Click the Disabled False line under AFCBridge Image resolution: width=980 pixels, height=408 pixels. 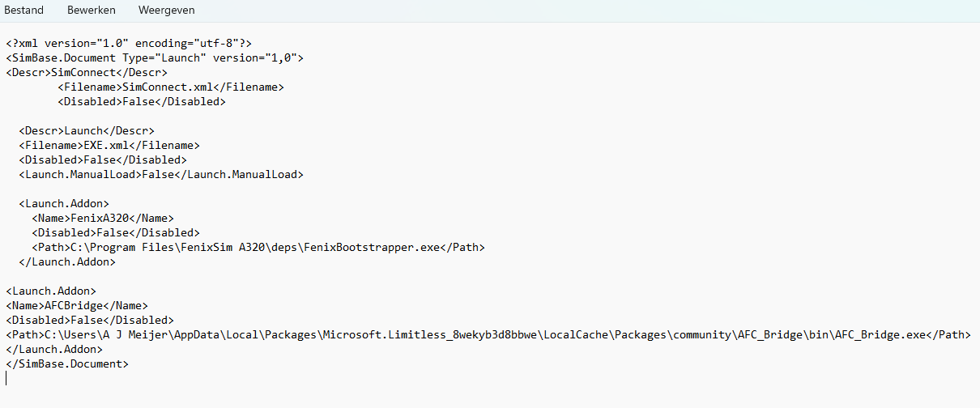[90, 320]
